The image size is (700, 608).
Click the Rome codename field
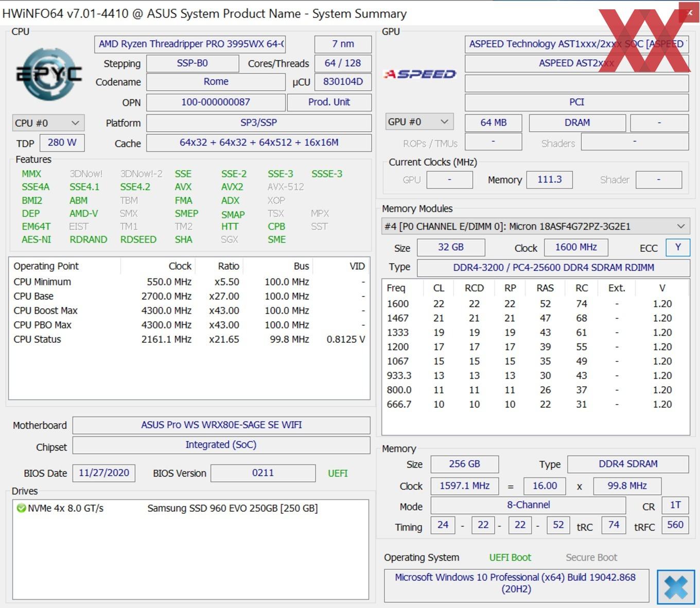(216, 82)
